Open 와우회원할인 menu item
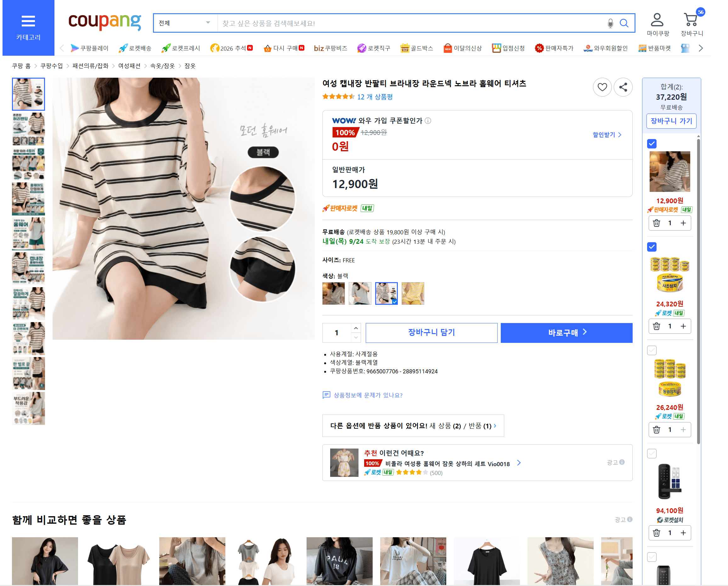The width and height of the screenshot is (728, 586). point(606,48)
